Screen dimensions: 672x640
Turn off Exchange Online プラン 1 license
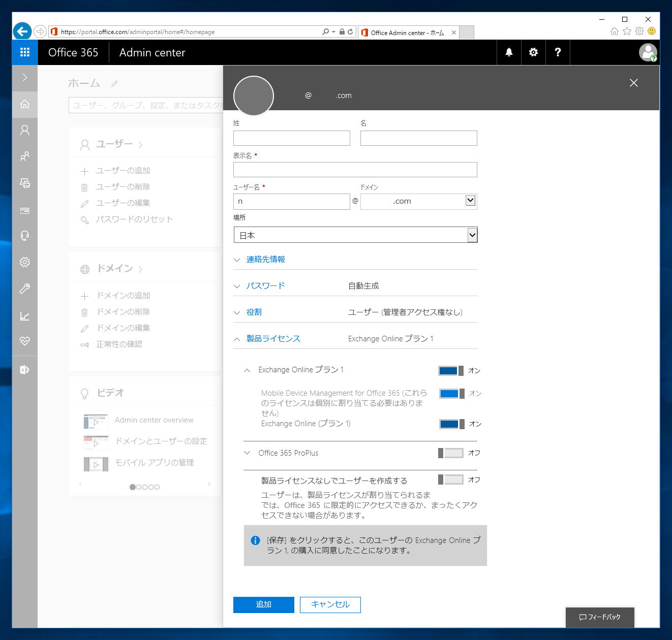[451, 370]
